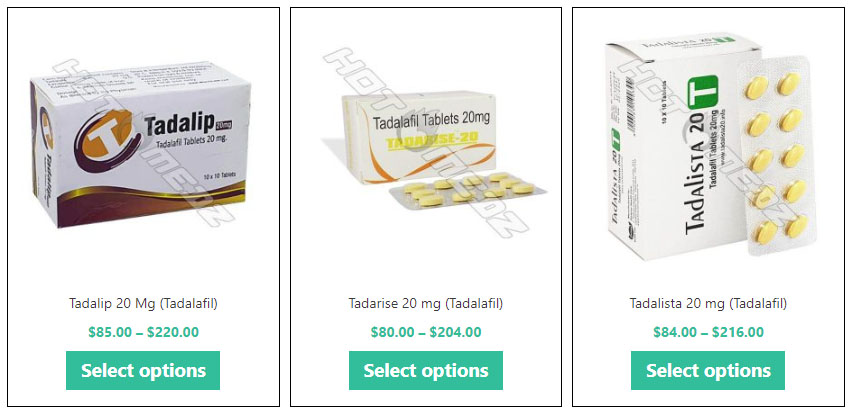The height and width of the screenshot is (414, 851).
Task: Open the Tadalista 20 mg (Tadalafil) title link
Action: pyautogui.click(x=708, y=304)
